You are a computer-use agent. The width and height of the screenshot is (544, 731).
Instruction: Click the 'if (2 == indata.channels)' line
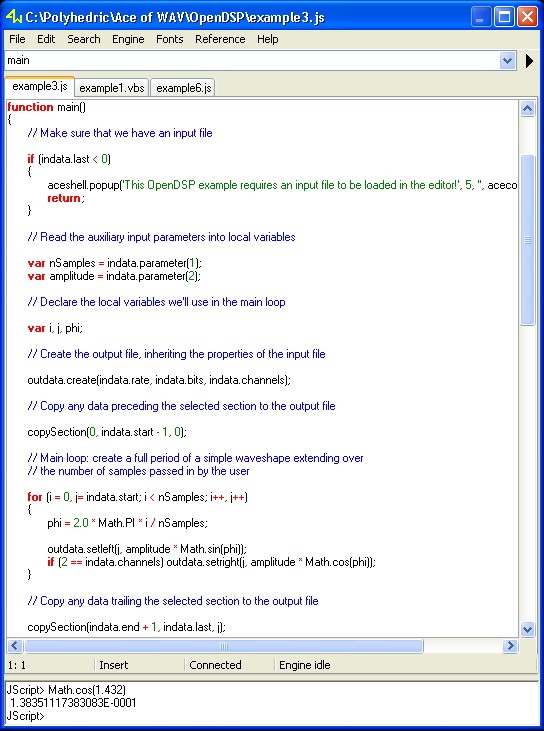click(x=212, y=562)
